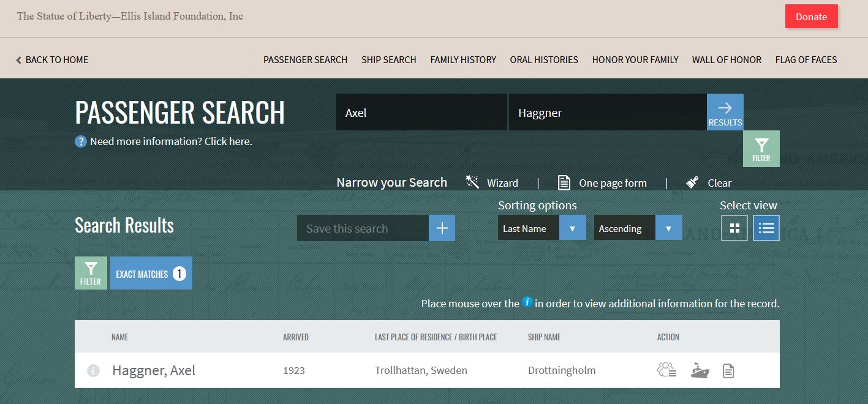Click the Drottningholm ship name cell
868x404 pixels.
(562, 370)
